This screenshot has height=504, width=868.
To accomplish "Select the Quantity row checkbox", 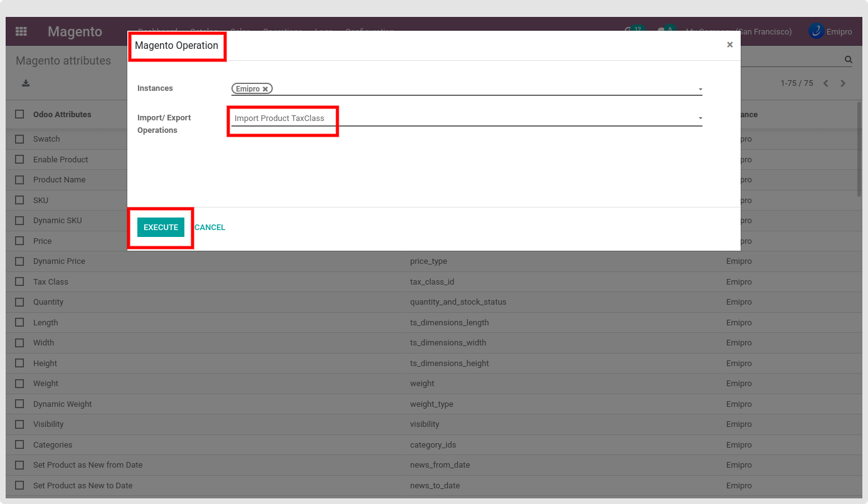I will [x=20, y=302].
